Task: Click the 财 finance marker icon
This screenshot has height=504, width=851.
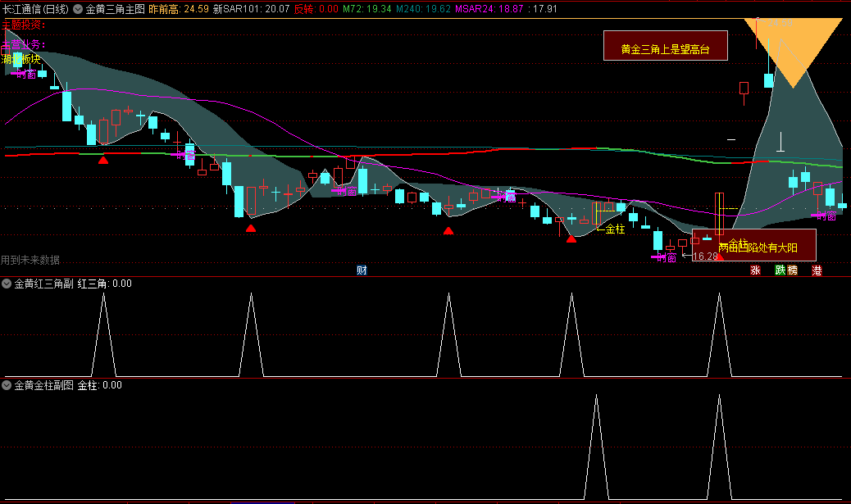Action: point(362,270)
